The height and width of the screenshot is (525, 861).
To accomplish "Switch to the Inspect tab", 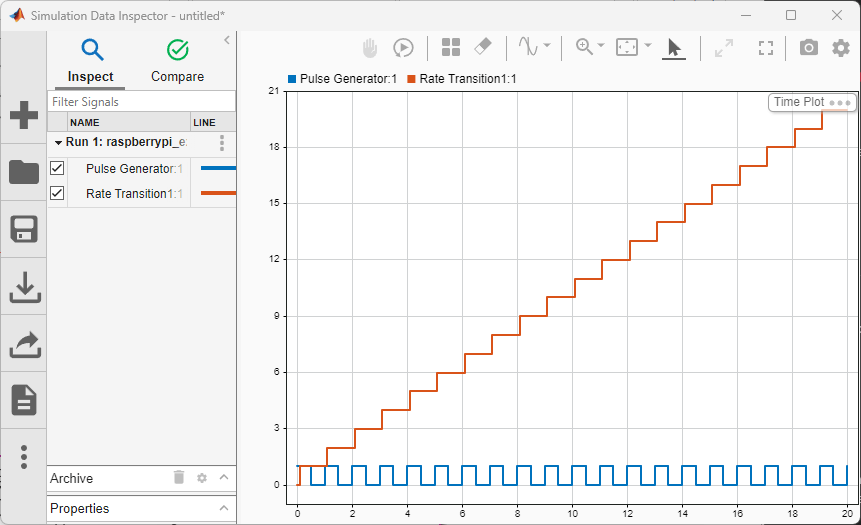I will pos(91,60).
